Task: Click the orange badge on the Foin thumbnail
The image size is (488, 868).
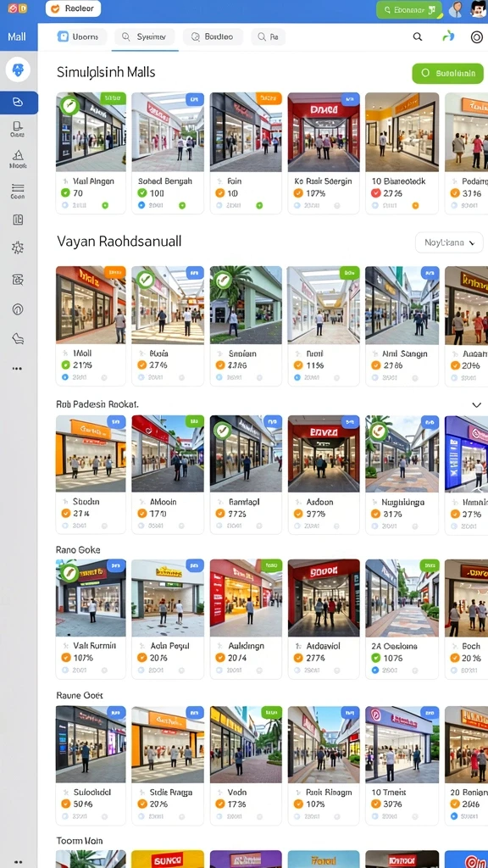Action: tap(269, 98)
